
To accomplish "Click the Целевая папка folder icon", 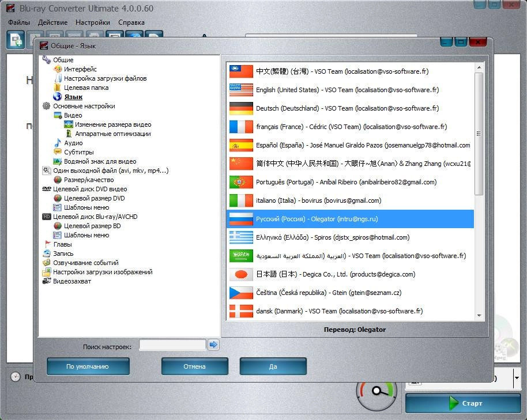I will coord(58,88).
